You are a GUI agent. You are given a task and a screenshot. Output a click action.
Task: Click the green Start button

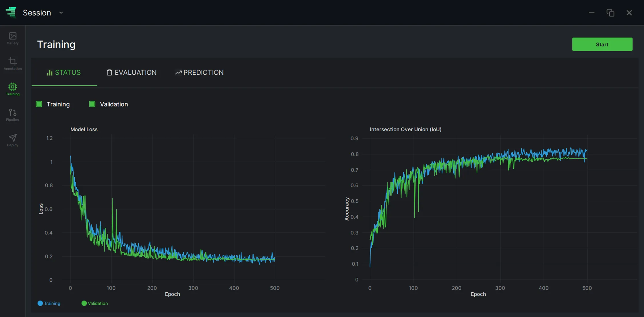pos(602,44)
